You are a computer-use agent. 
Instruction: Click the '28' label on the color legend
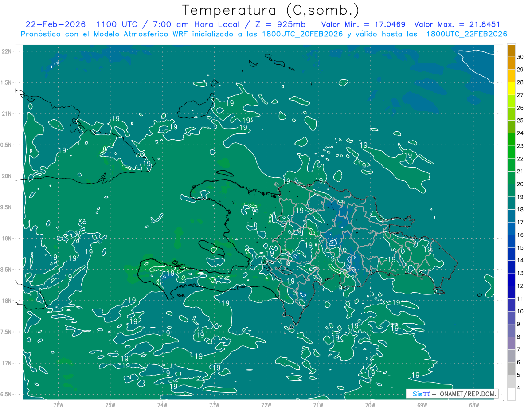(520, 82)
